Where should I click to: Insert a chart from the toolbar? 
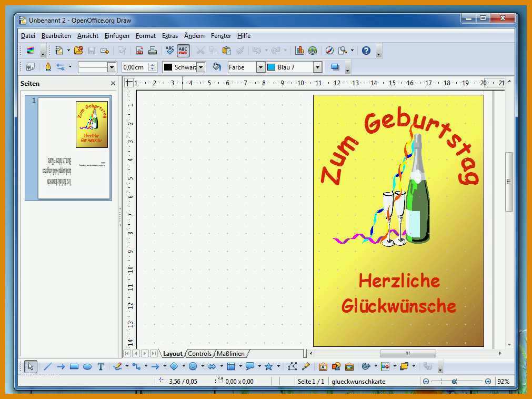coord(299,51)
